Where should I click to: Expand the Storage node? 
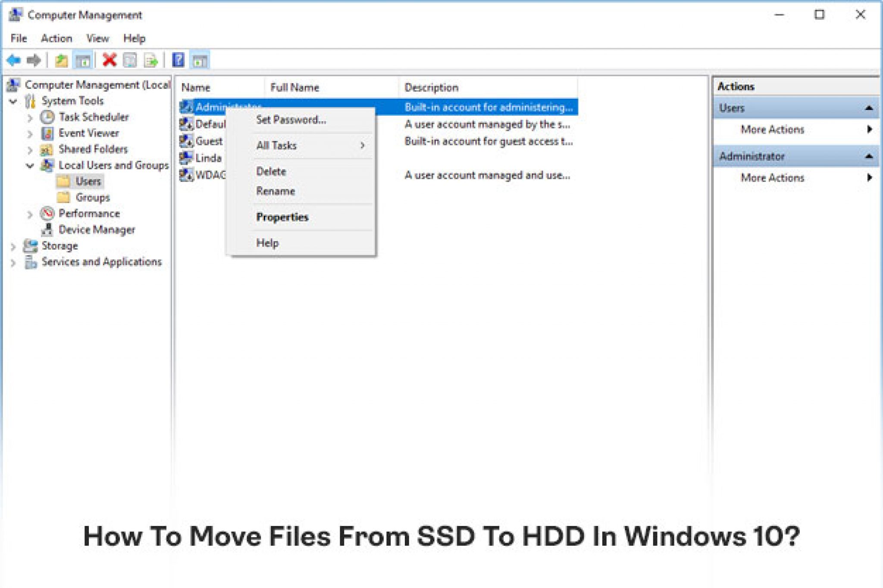point(13,247)
